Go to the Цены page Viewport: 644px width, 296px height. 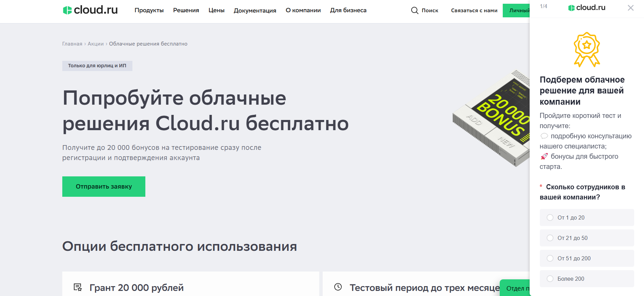[x=216, y=11]
